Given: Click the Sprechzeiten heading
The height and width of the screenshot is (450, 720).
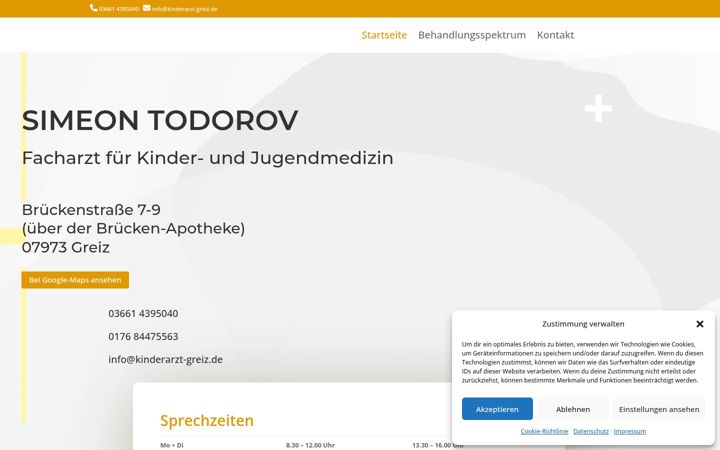Looking at the screenshot, I should coord(207,420).
